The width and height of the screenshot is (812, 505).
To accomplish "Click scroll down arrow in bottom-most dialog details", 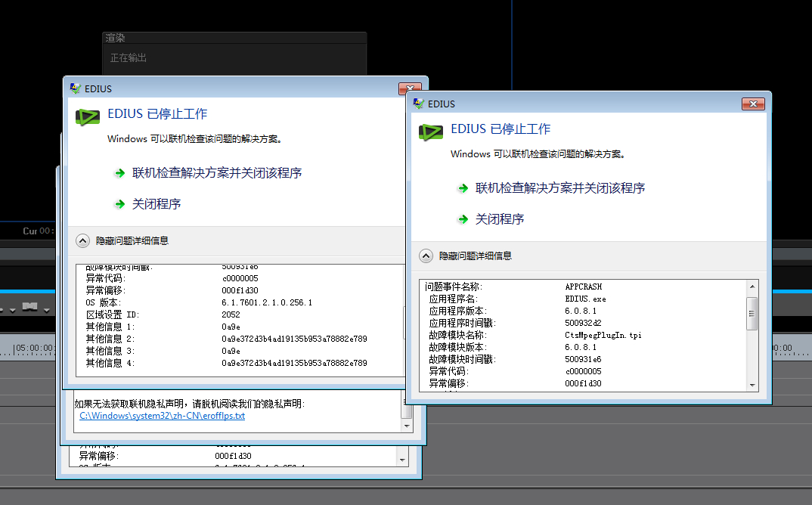I will tap(402, 460).
